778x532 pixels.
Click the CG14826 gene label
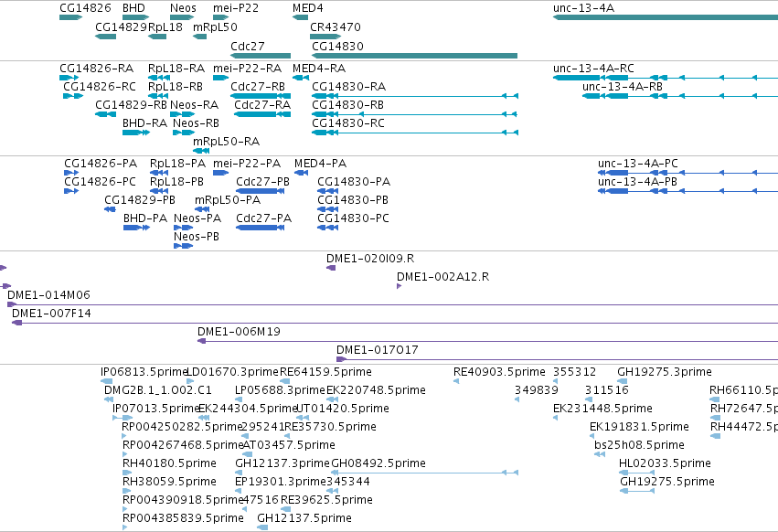pos(85,8)
